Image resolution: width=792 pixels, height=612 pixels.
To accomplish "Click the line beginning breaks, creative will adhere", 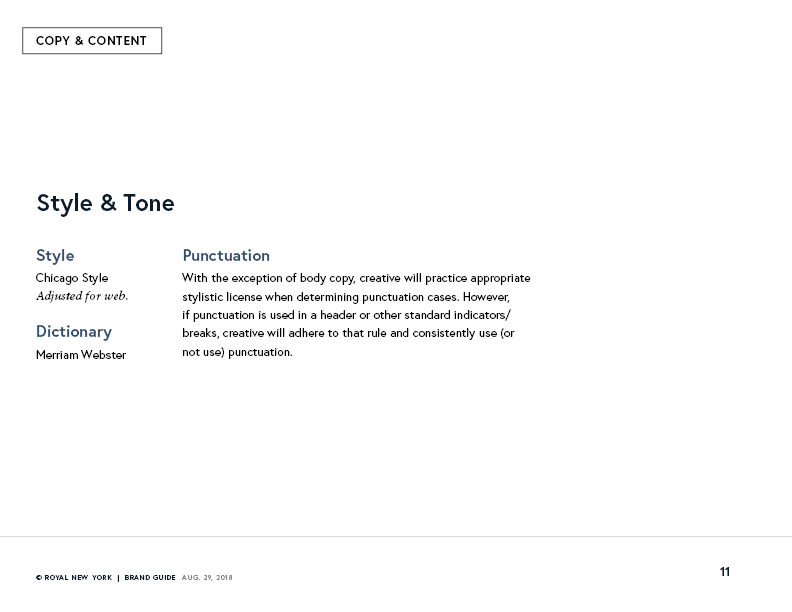I will [348, 333].
